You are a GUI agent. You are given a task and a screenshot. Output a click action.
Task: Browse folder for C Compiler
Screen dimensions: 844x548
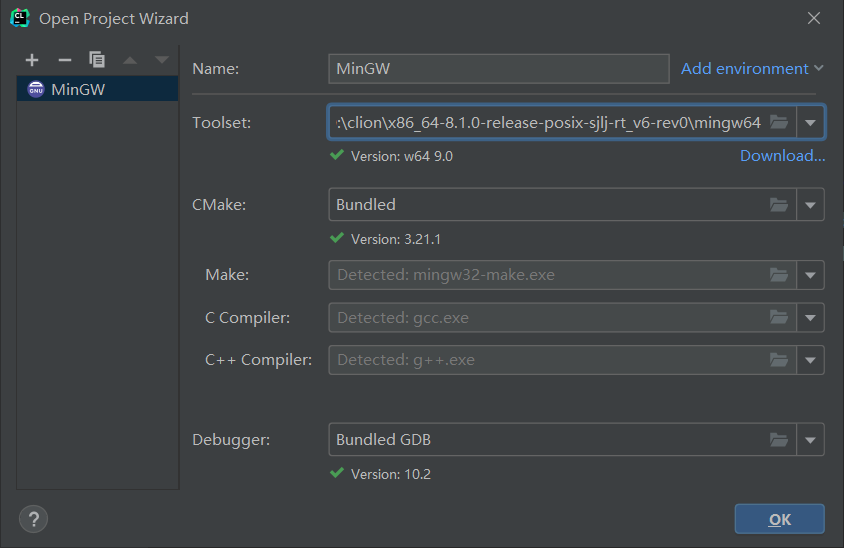[779, 318]
